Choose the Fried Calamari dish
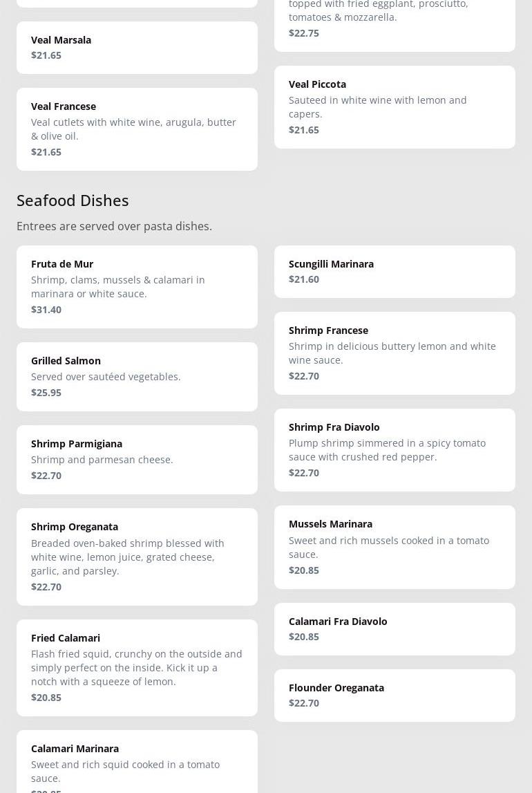Screen dimensions: 532x793 (x=137, y=666)
